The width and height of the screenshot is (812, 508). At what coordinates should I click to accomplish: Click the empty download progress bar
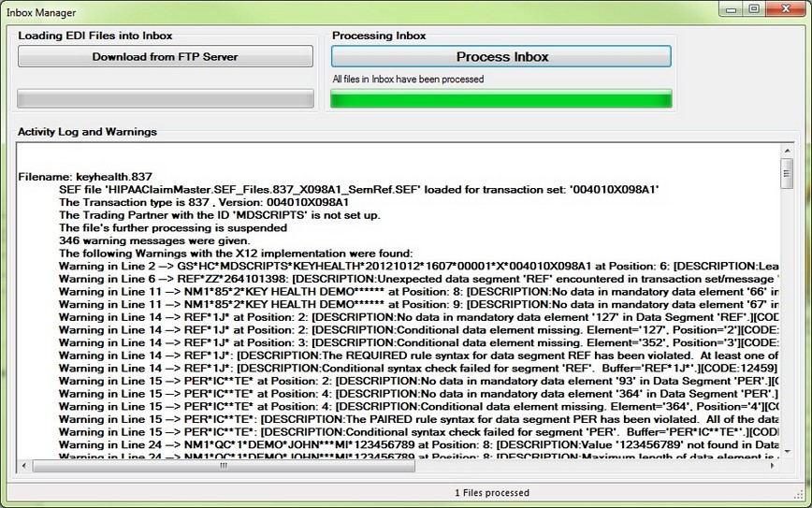tap(166, 98)
